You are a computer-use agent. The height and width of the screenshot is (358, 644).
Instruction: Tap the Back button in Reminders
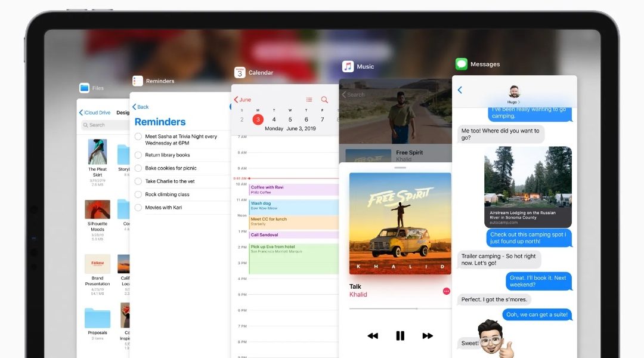(x=141, y=107)
